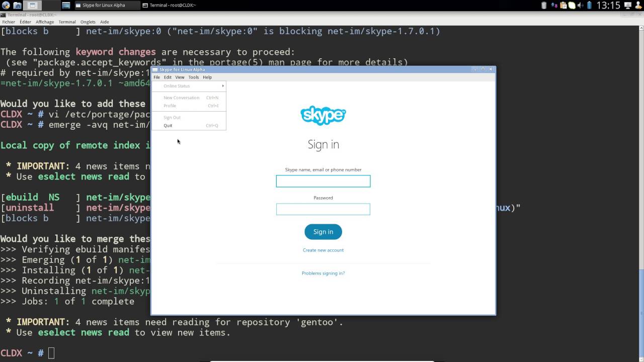The height and width of the screenshot is (362, 644).
Task: Click the panel icon just left of the Skype taskbar button
Action: [66, 6]
